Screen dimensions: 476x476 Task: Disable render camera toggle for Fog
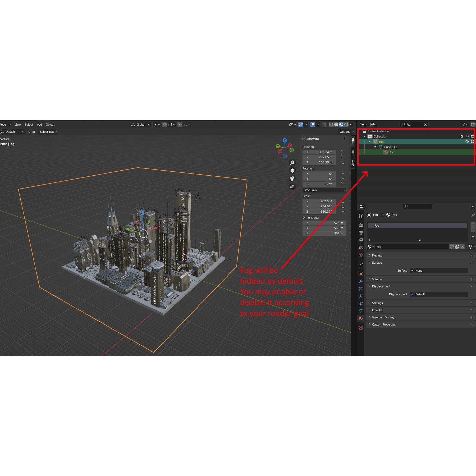coord(472,141)
